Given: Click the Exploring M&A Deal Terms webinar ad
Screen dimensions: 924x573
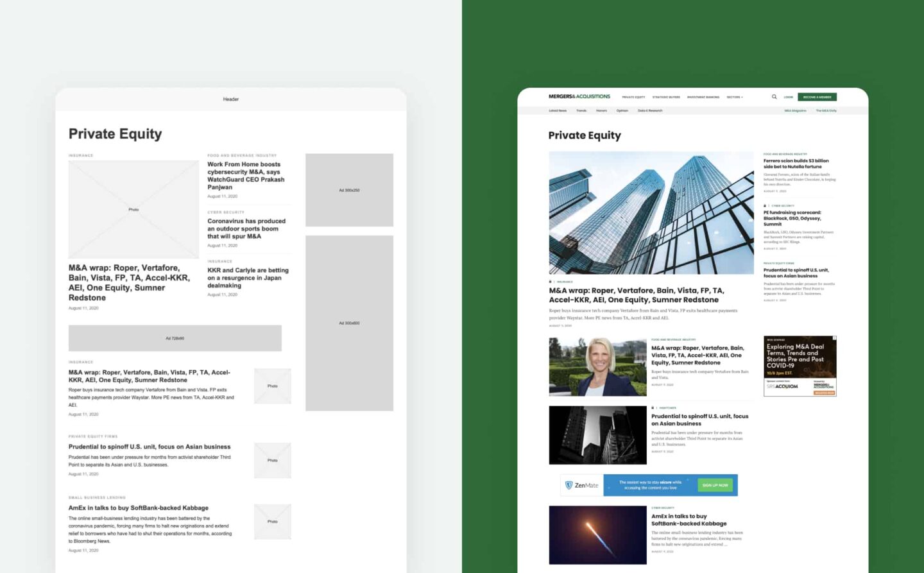Looking at the screenshot, I should coord(800,366).
